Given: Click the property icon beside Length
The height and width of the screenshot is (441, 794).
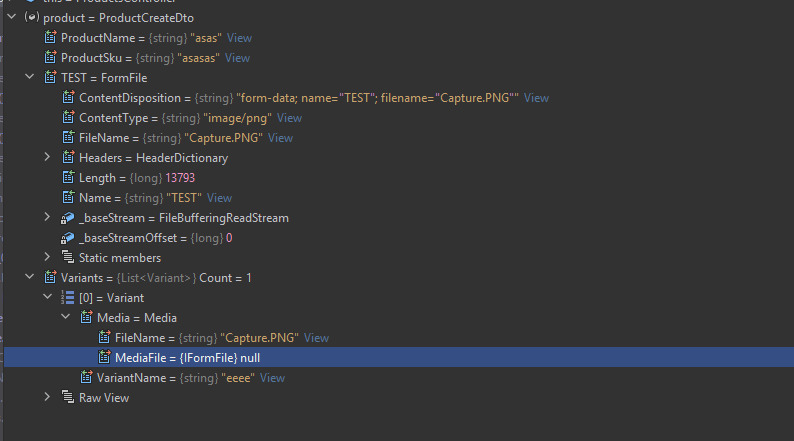Looking at the screenshot, I should [68, 177].
